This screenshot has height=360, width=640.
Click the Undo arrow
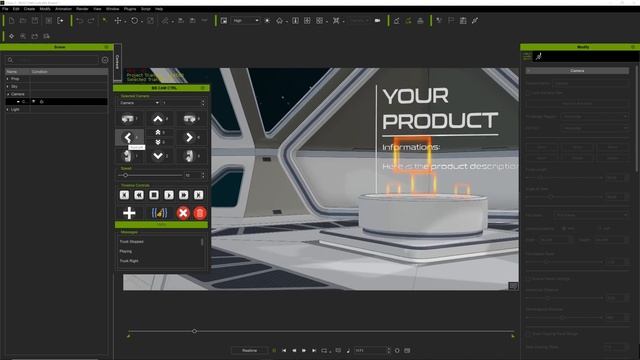click(x=80, y=20)
